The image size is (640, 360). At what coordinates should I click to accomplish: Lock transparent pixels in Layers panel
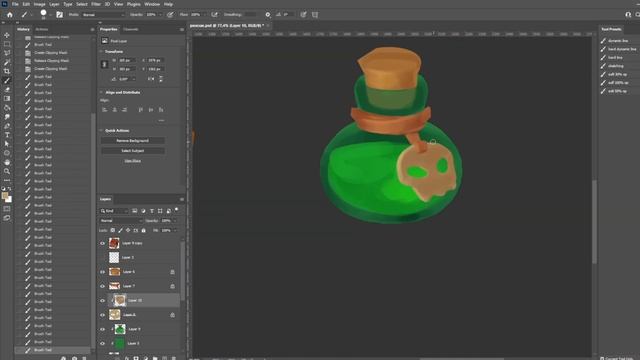113,230
